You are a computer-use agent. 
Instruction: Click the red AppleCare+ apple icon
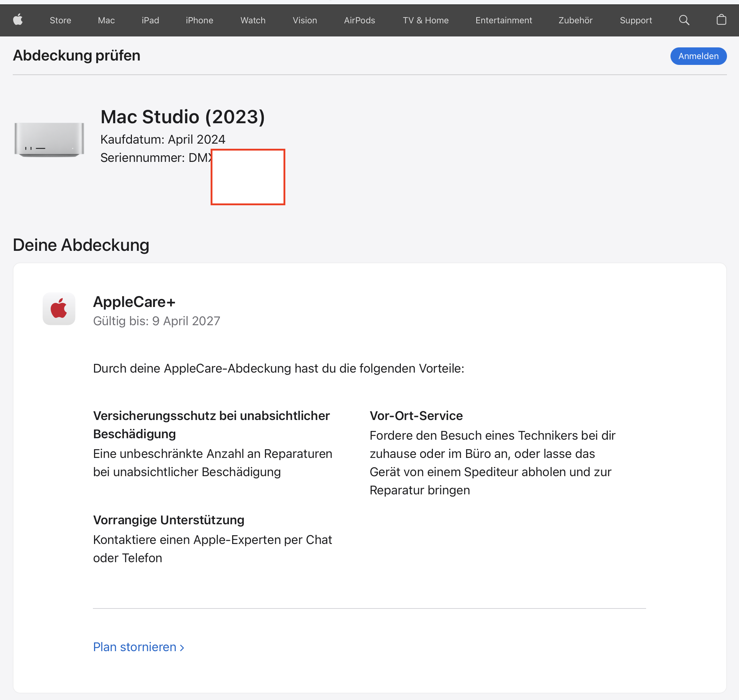point(59,309)
